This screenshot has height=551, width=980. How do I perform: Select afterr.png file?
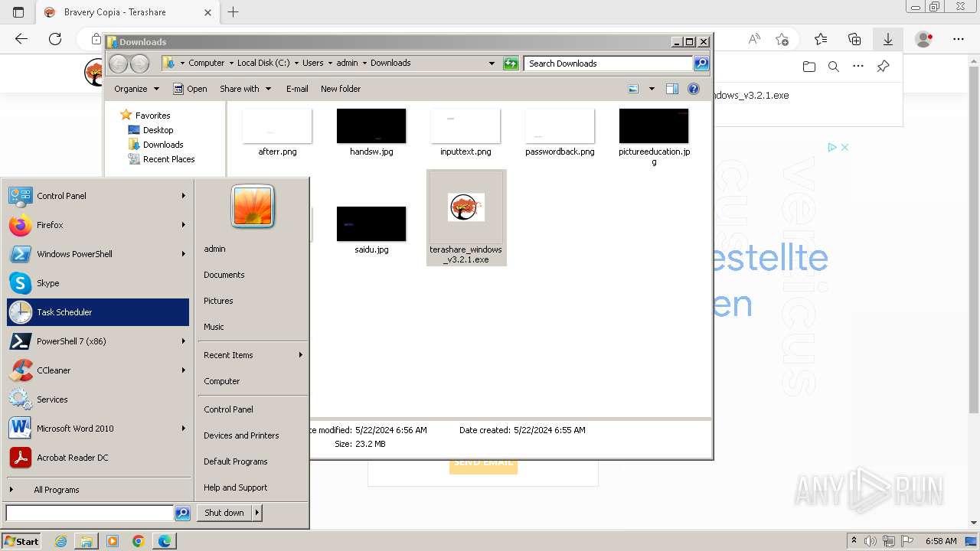coord(277,132)
